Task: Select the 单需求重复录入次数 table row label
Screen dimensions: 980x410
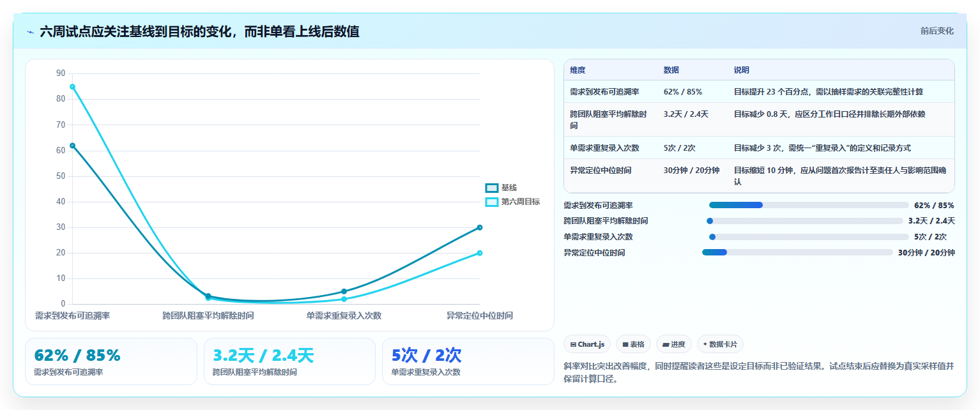Action: 604,148
